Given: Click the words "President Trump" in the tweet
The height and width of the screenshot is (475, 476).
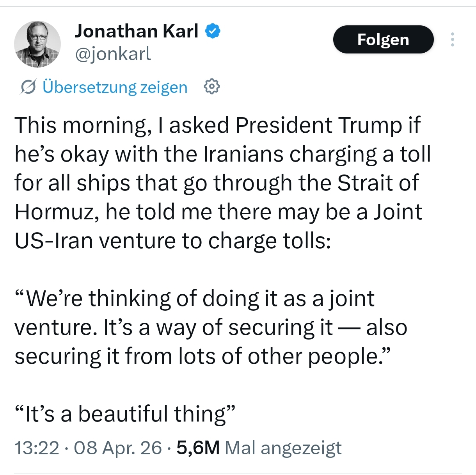Looking at the screenshot, I should [x=318, y=125].
